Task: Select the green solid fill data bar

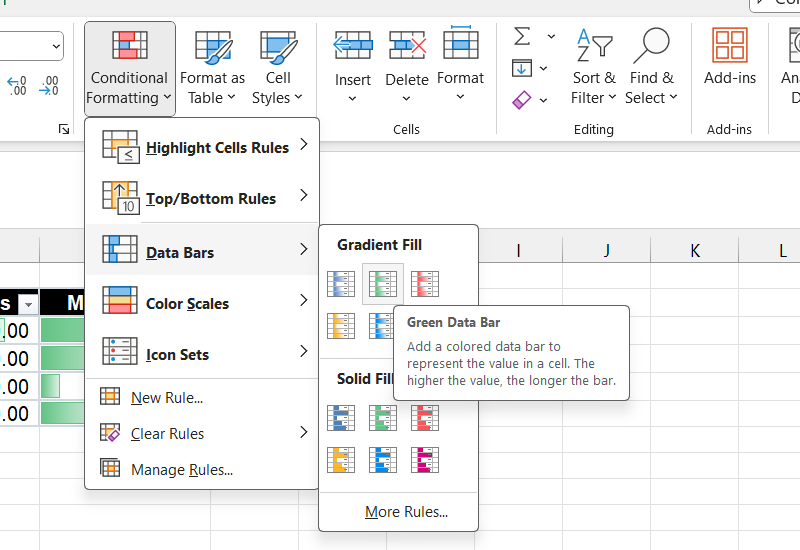Action: click(383, 418)
